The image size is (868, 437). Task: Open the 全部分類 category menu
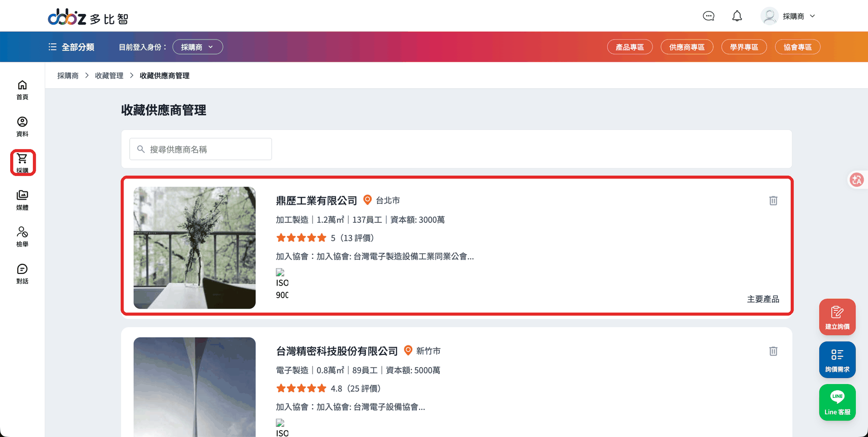(71, 47)
